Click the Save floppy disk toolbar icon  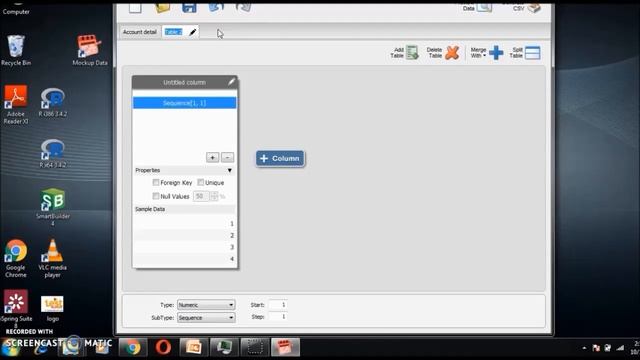coord(189,7)
